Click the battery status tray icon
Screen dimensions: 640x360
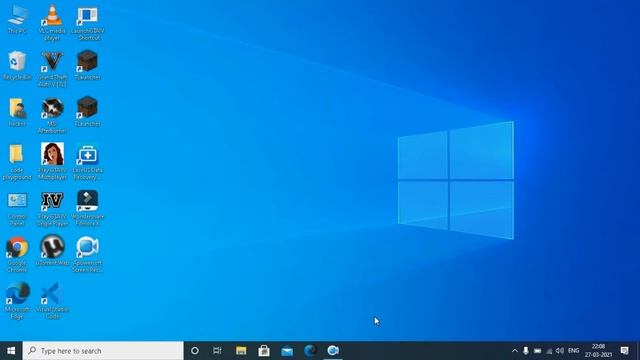coord(538,351)
